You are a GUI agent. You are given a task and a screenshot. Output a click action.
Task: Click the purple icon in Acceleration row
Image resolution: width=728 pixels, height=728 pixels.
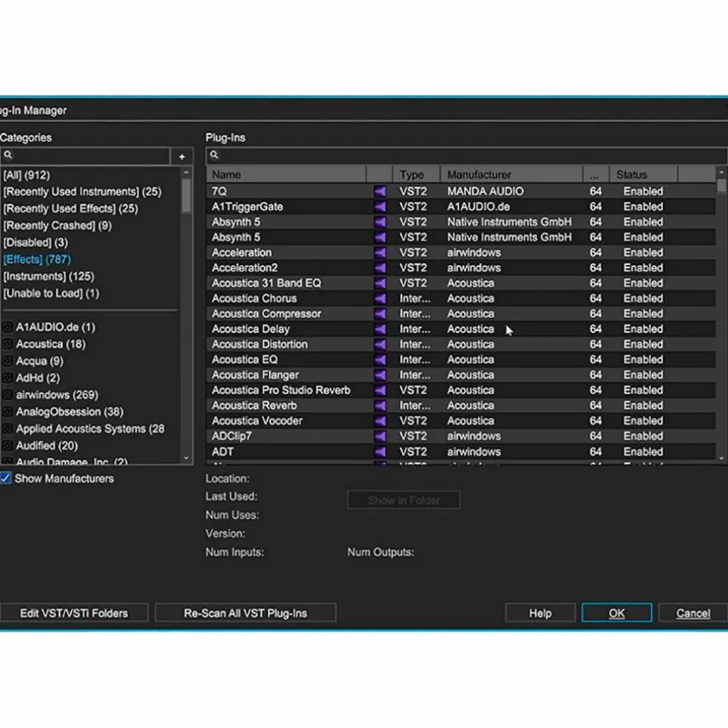point(380,252)
